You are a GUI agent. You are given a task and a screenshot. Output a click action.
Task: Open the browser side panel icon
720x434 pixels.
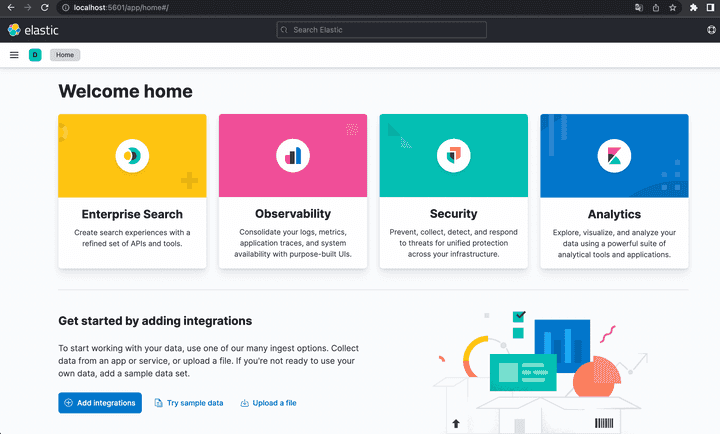[710, 7]
